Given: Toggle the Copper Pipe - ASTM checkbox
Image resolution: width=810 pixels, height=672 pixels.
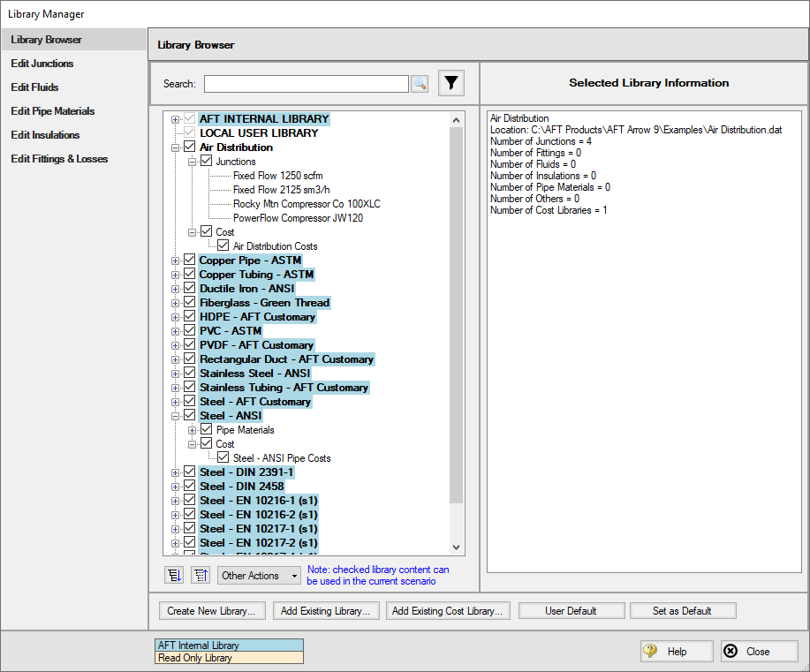Looking at the screenshot, I should [189, 260].
